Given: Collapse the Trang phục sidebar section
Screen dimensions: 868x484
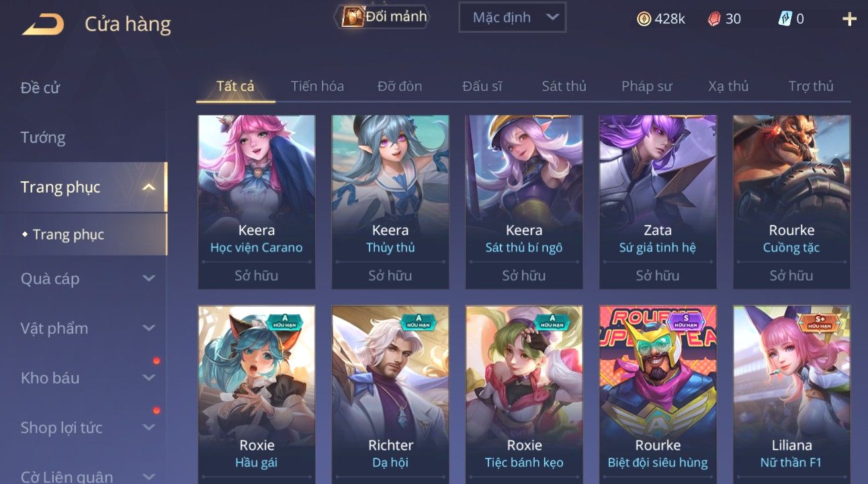Looking at the screenshot, I should [x=149, y=187].
